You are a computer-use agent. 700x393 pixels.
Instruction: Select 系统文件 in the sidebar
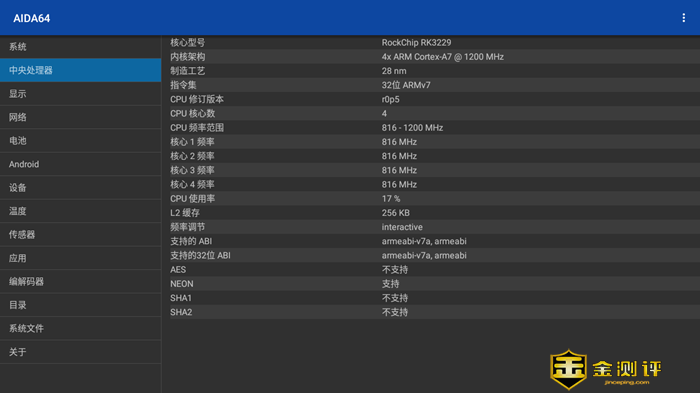(80, 328)
